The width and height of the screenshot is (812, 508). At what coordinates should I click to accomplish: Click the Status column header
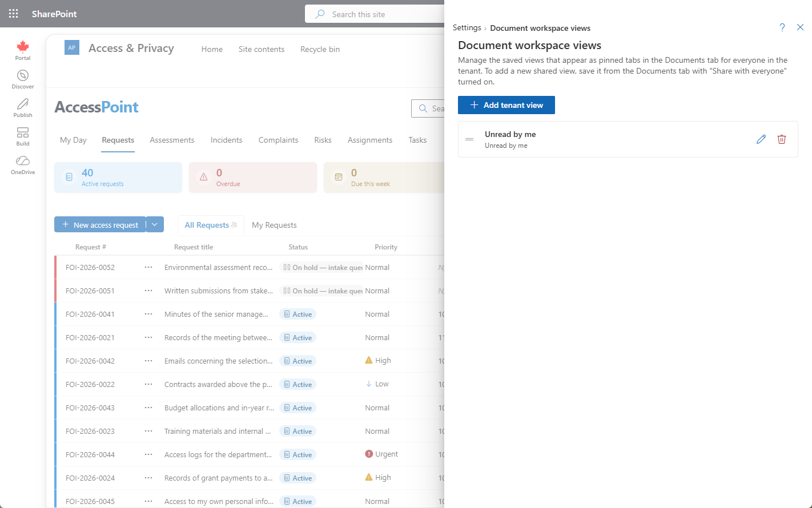point(298,247)
